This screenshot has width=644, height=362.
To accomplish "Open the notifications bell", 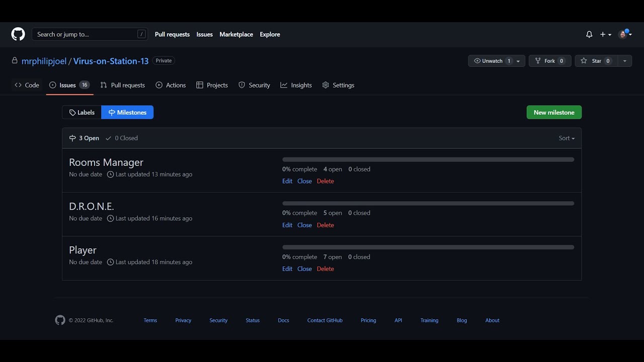I will tap(589, 34).
